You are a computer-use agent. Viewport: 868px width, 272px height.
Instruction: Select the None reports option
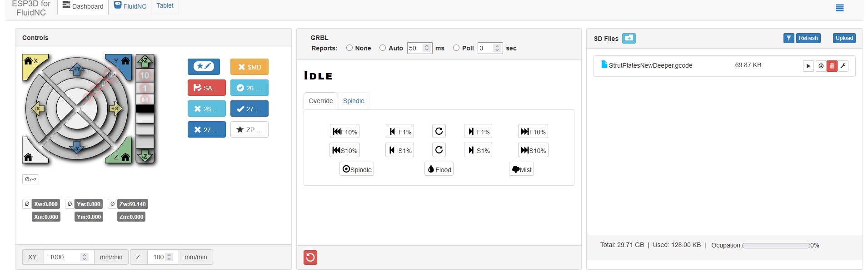point(349,48)
